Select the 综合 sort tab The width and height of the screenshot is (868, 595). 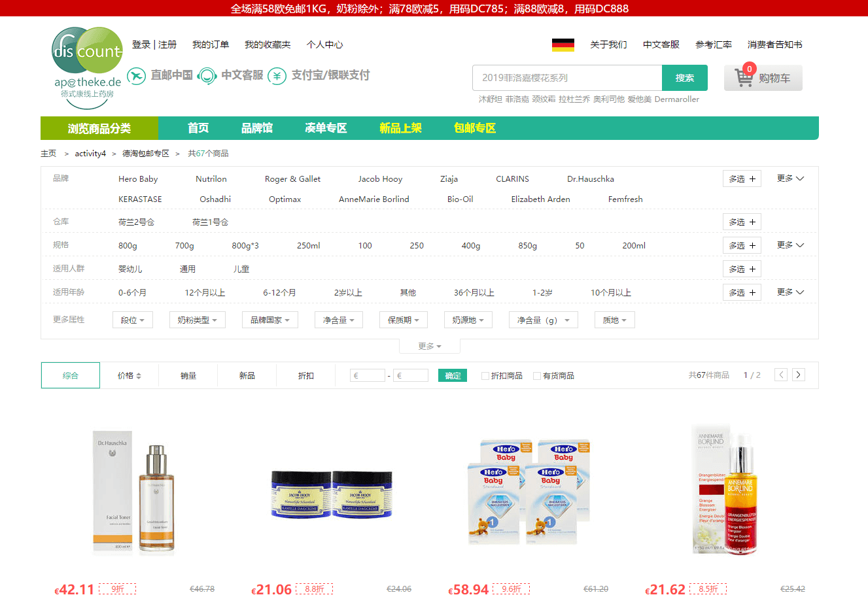71,375
